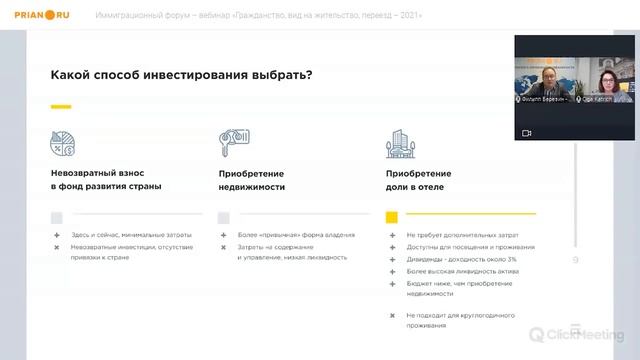Click text «Затраты на содержание и управление»

(292, 252)
